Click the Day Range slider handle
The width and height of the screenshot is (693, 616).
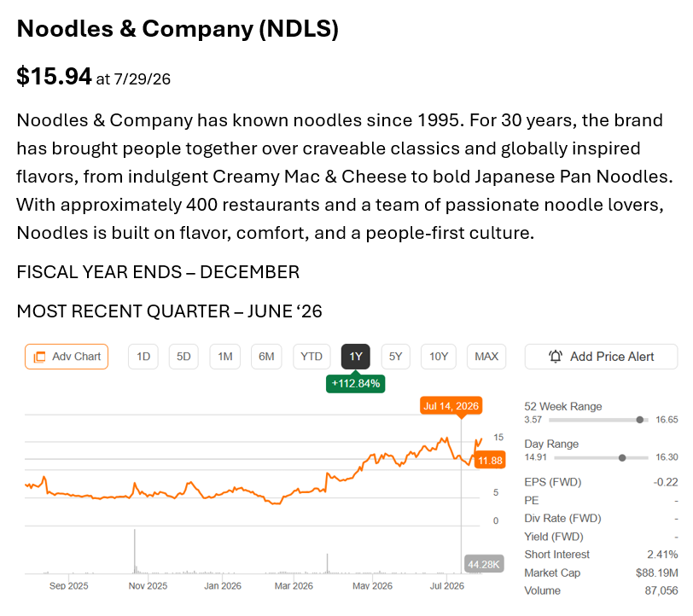[x=622, y=458]
